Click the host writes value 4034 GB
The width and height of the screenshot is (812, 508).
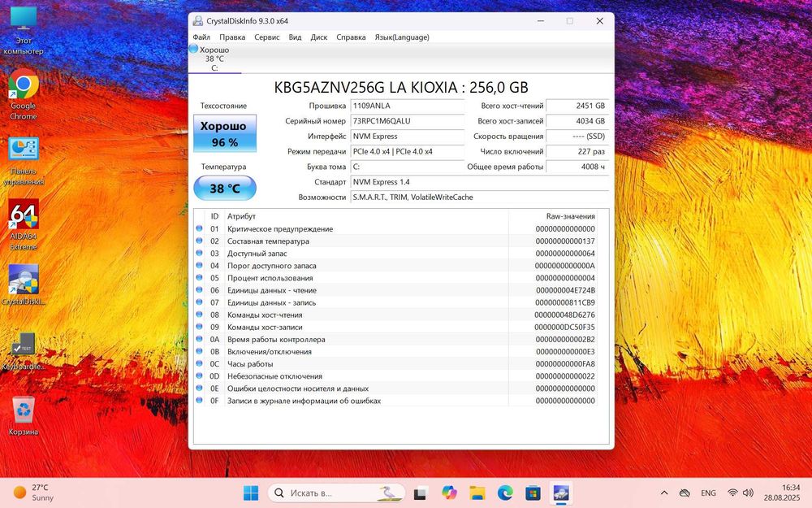577,121
